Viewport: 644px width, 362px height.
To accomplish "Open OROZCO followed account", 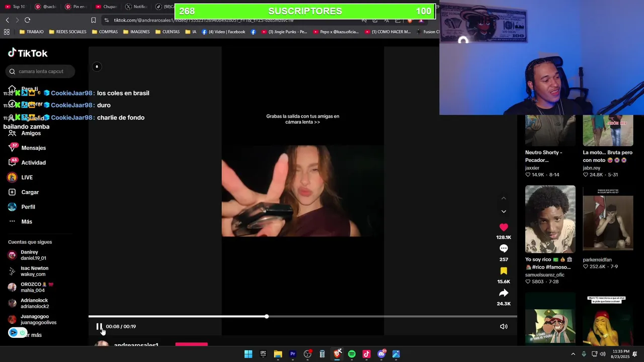I will coord(31,287).
